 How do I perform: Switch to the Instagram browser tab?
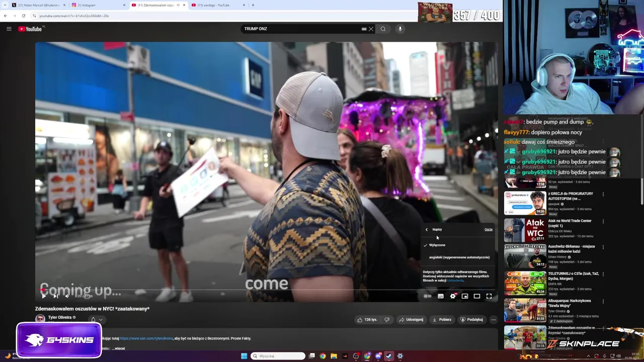pyautogui.click(x=98, y=5)
